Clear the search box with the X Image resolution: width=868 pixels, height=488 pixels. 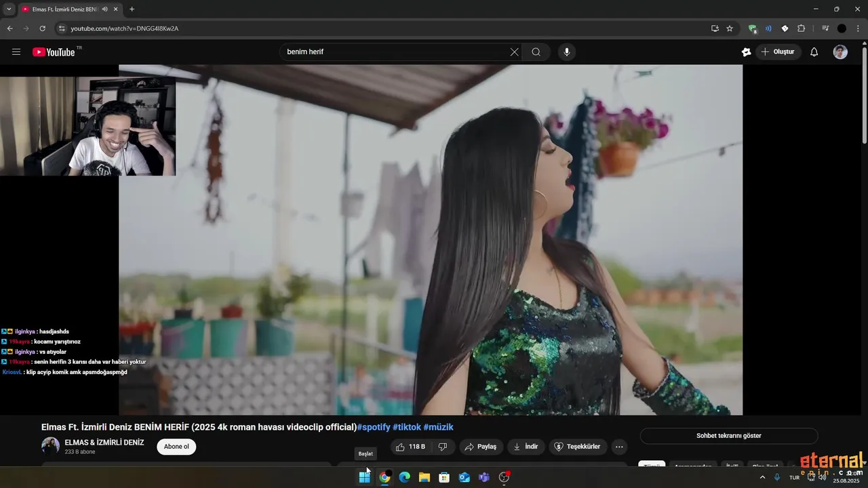[x=514, y=52]
